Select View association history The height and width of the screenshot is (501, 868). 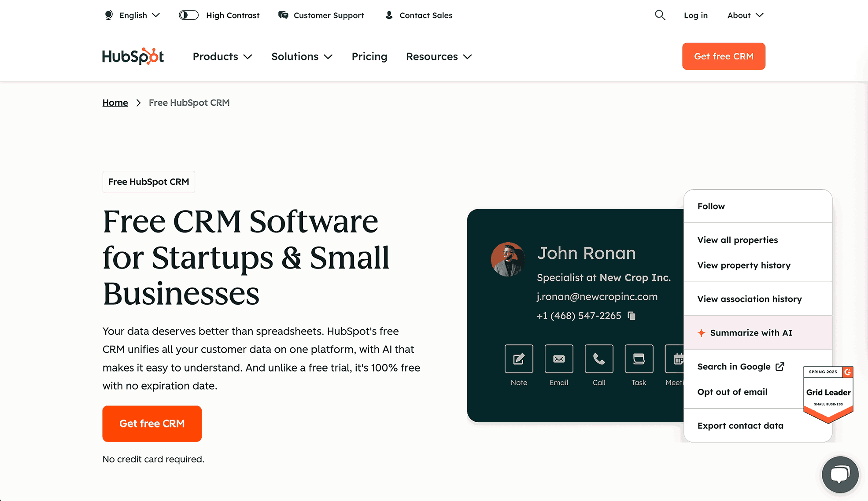coord(758,299)
